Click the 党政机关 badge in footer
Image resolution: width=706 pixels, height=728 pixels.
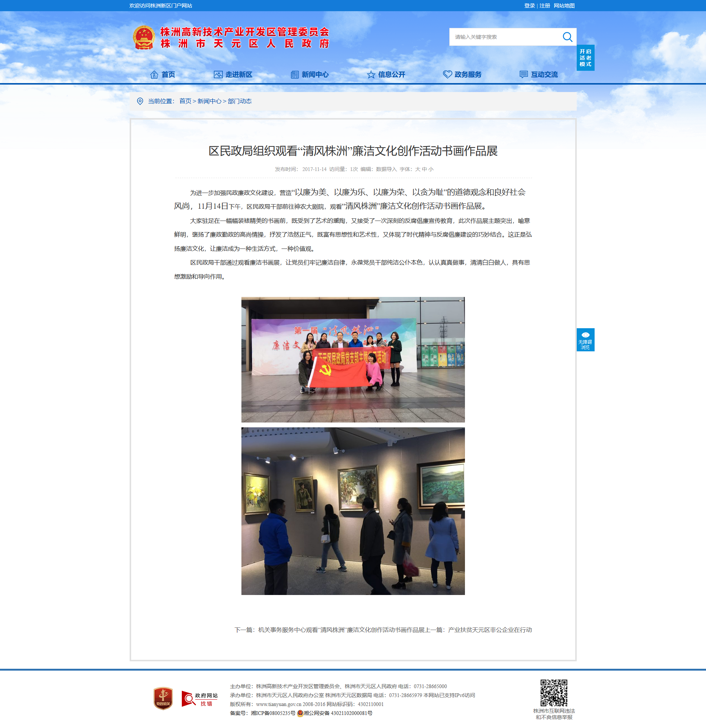pos(163,698)
